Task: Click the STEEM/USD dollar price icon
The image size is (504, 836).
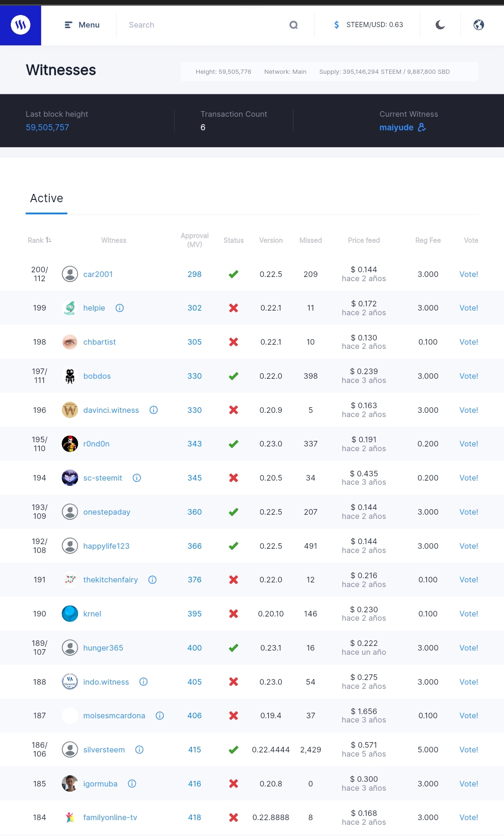Action: [336, 25]
